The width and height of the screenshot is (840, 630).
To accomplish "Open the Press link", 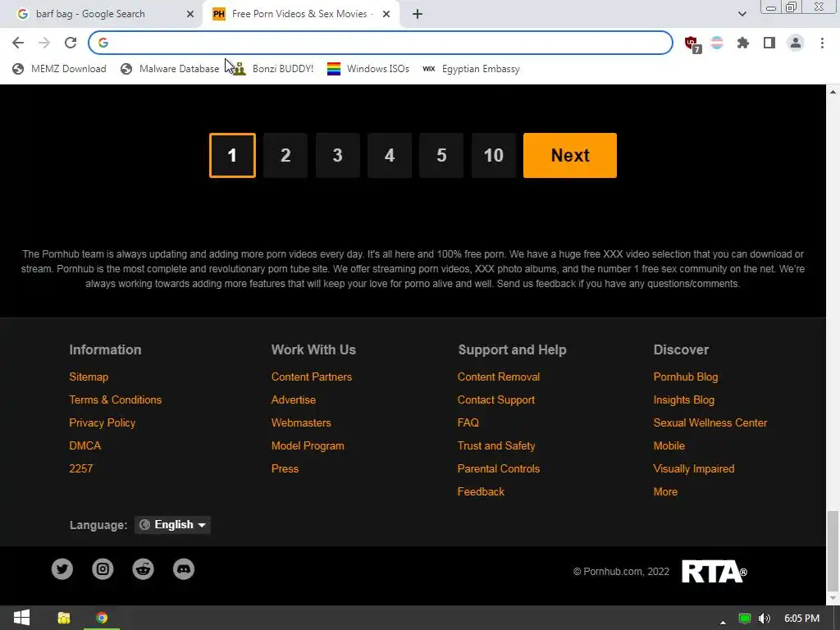I will coord(285,468).
